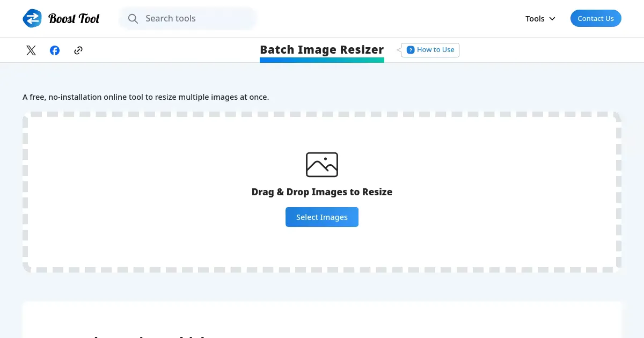Expand the chevron next to Tools
The width and height of the screenshot is (644, 338).
[x=552, y=19]
